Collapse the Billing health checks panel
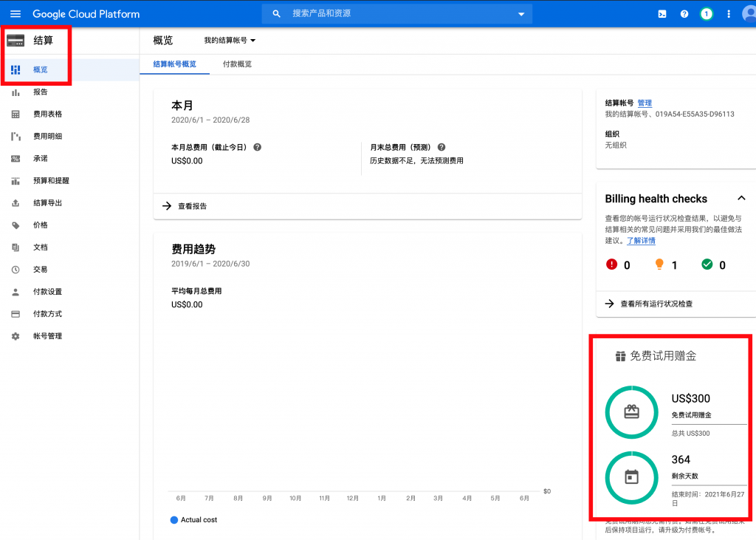Image resolution: width=756 pixels, height=540 pixels. click(741, 198)
